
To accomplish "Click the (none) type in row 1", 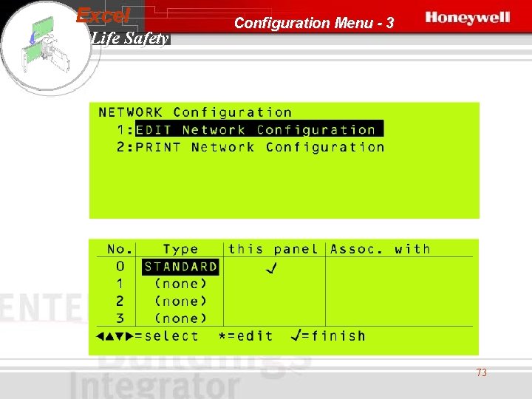I will (x=180, y=284).
